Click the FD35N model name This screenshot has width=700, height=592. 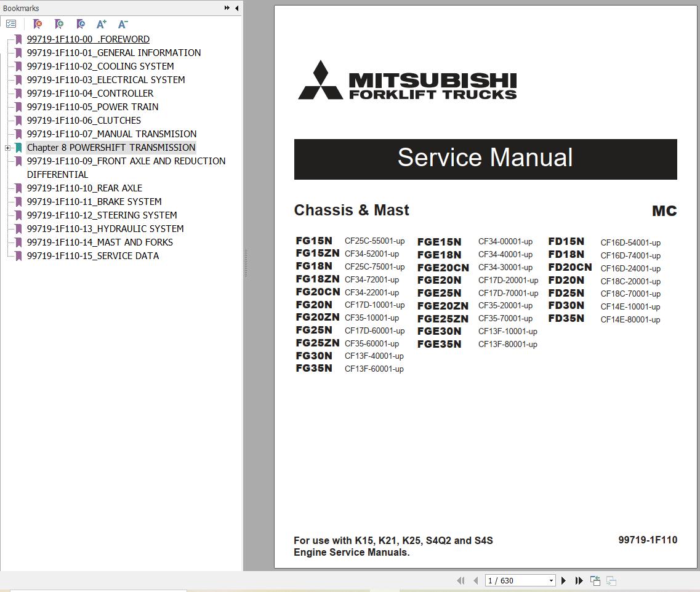tap(566, 319)
